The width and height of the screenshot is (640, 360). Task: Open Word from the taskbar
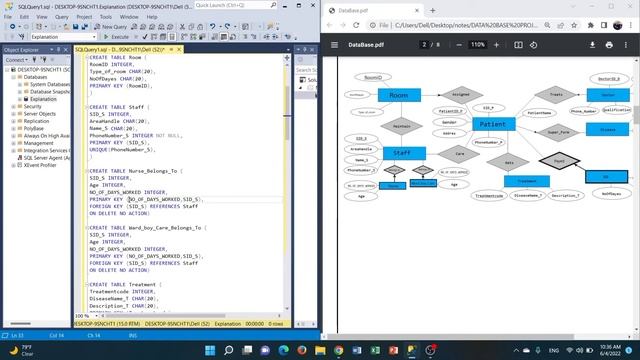(x=357, y=350)
